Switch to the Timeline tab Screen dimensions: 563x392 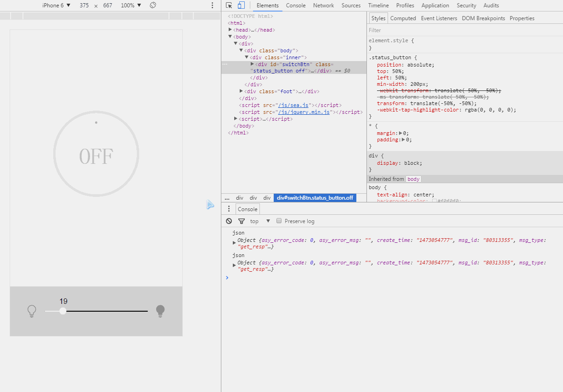pyautogui.click(x=378, y=6)
